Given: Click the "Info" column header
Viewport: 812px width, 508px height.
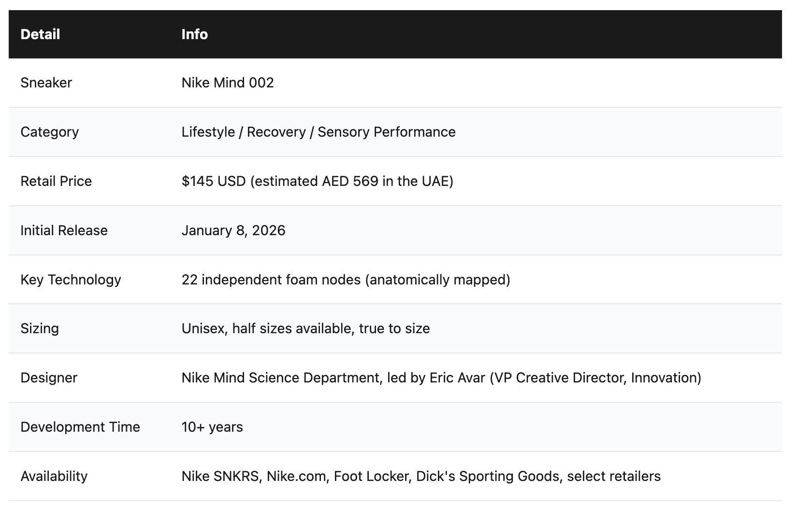Looking at the screenshot, I should tap(194, 34).
